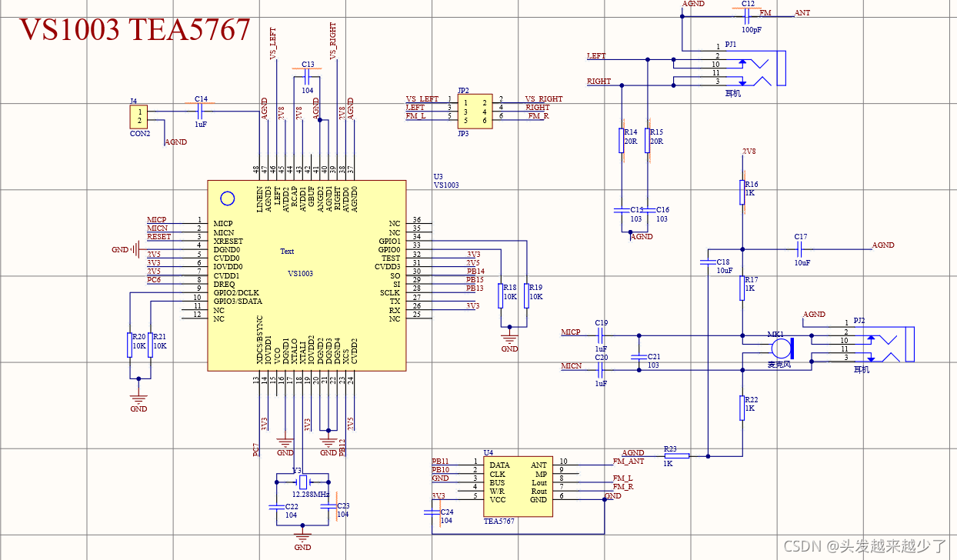
Task: Click the C14 capacitor symbol
Action: pos(202,112)
